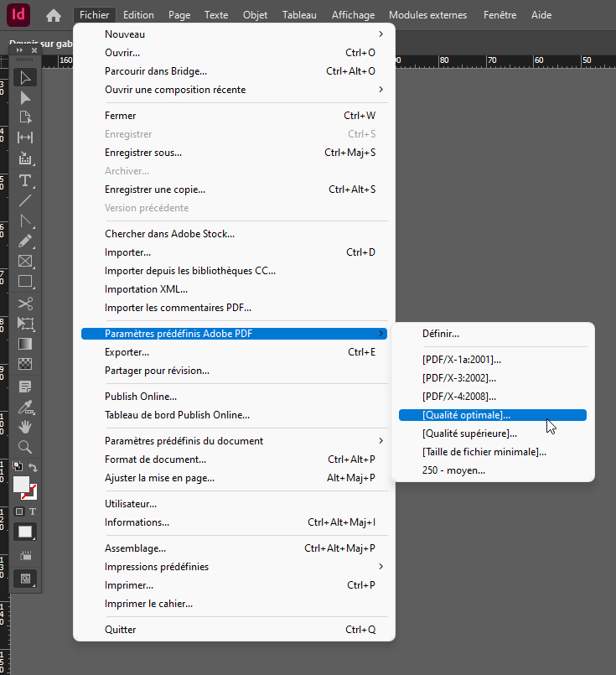
Task: Expand Ouvrir une composition récente submenu
Action: [x=380, y=89]
